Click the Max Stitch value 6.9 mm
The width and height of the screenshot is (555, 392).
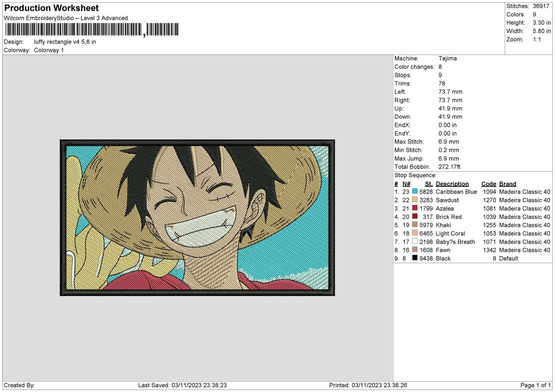pos(449,142)
